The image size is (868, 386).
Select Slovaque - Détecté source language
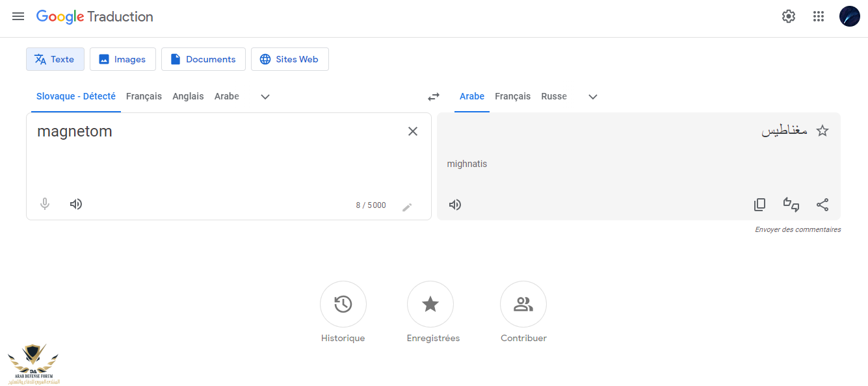coord(76,96)
